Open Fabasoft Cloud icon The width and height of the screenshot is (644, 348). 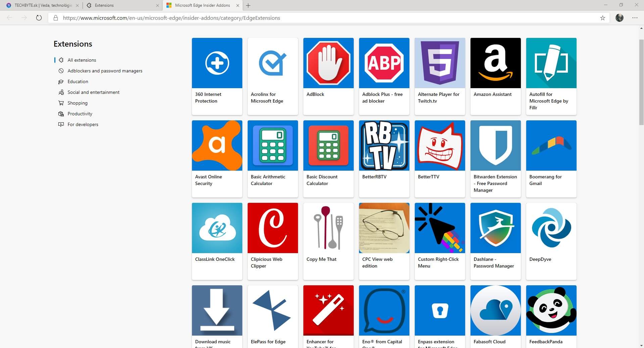(495, 310)
